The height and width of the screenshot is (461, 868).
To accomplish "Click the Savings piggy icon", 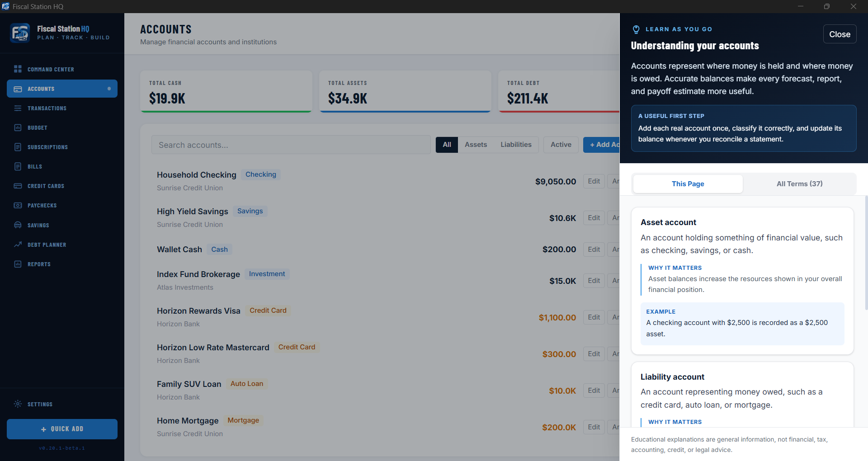I will click(x=18, y=225).
